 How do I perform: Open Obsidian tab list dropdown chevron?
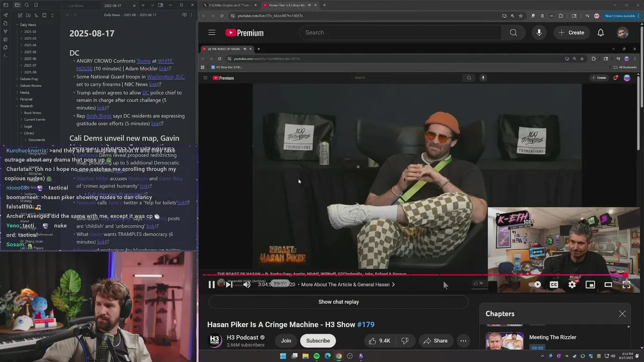152,5
